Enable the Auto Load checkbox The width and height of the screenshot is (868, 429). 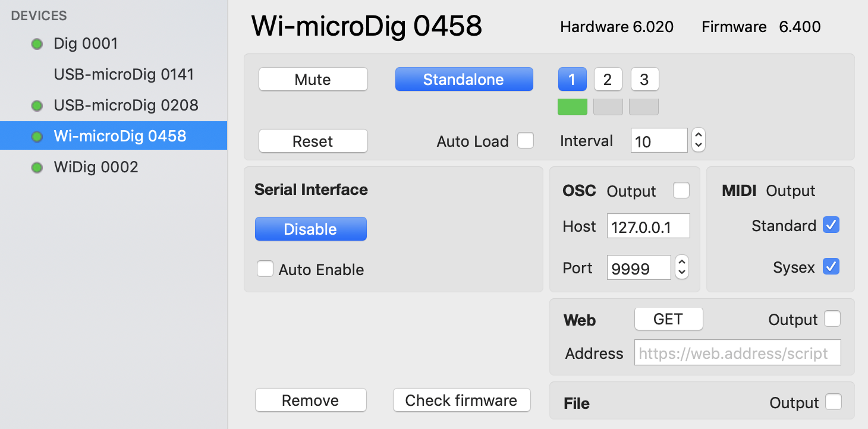pyautogui.click(x=526, y=140)
